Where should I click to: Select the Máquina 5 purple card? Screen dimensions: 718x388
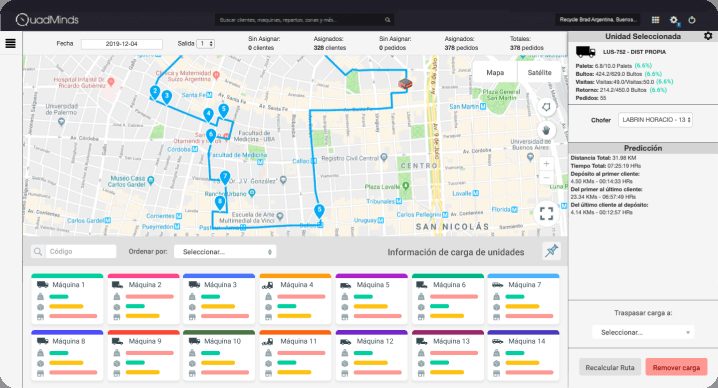coord(371,299)
